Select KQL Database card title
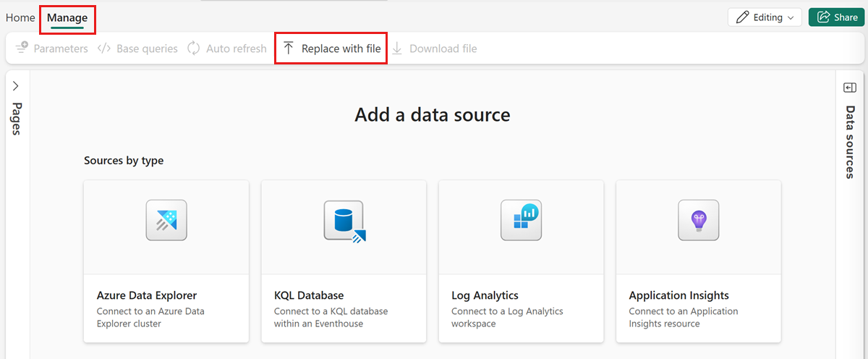 (309, 295)
